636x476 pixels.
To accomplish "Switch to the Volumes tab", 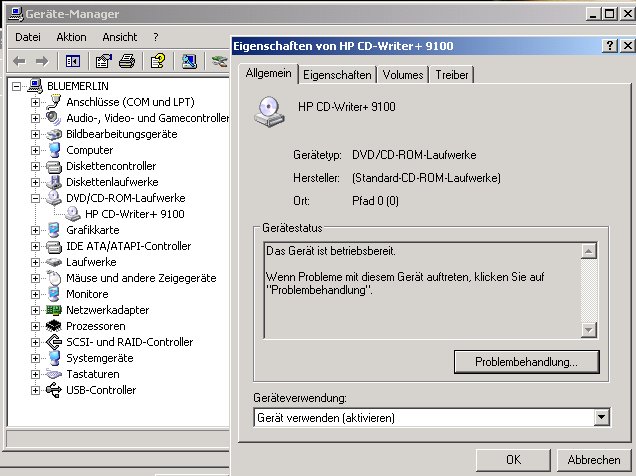I will (403, 75).
